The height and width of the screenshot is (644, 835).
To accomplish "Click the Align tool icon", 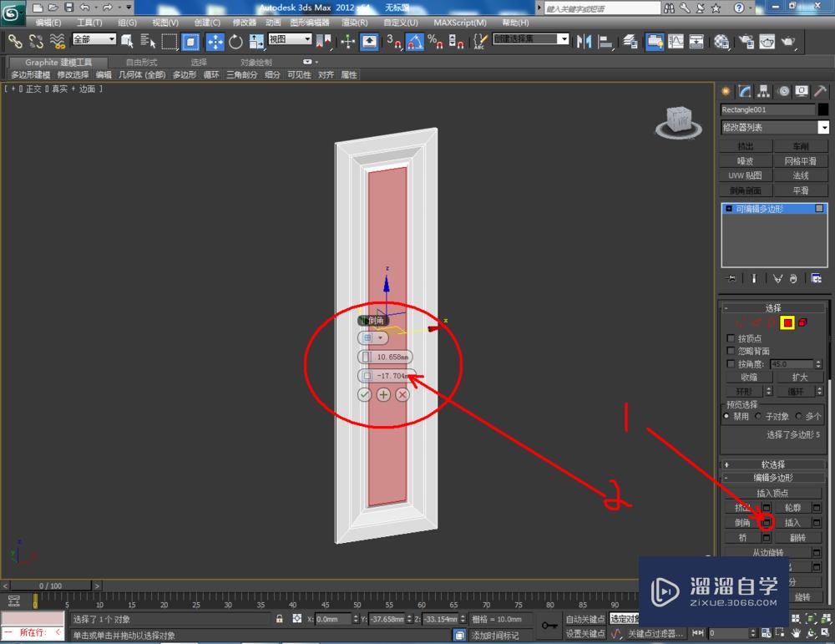I will 605,41.
